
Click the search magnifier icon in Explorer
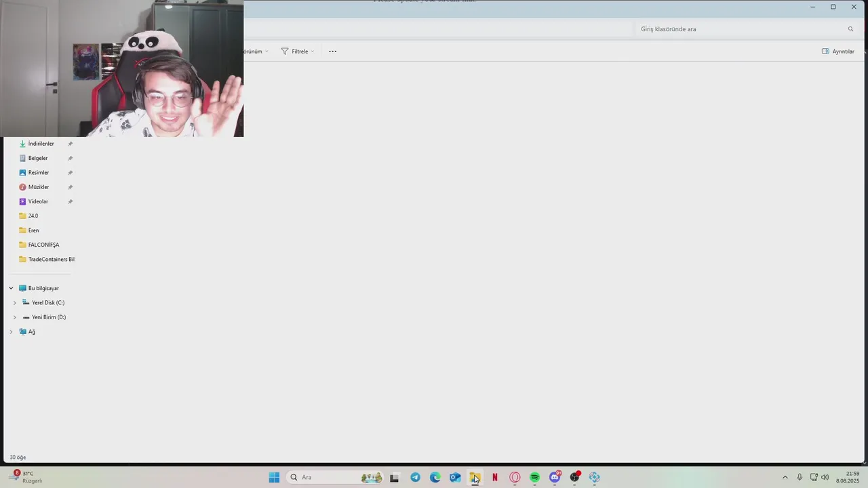(850, 29)
